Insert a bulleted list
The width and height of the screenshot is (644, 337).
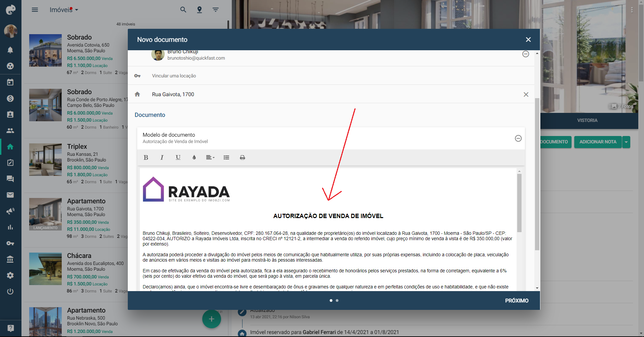[226, 157]
